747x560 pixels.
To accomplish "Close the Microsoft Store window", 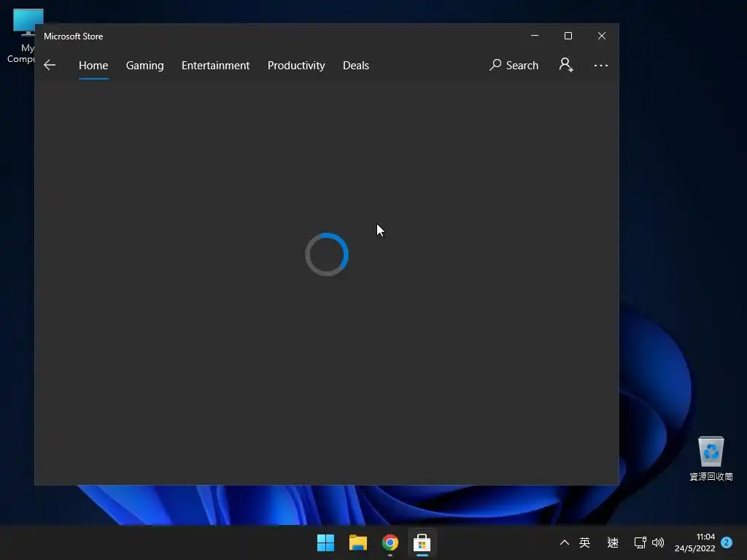I will coord(602,36).
